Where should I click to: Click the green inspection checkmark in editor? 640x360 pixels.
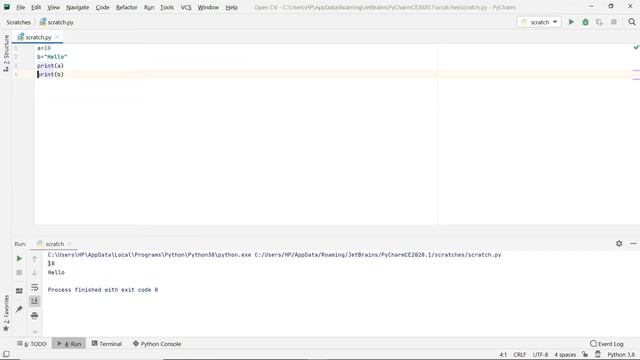coord(636,47)
